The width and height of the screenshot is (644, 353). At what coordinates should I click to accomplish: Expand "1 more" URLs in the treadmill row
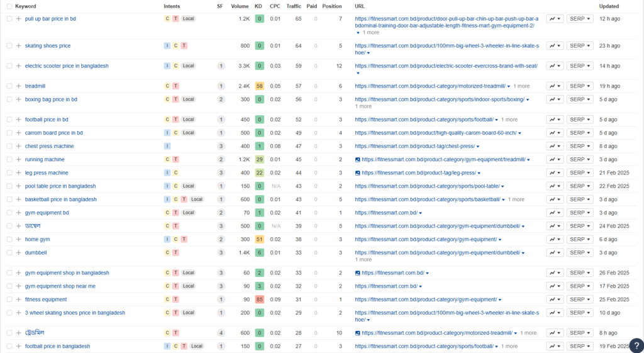pos(521,86)
